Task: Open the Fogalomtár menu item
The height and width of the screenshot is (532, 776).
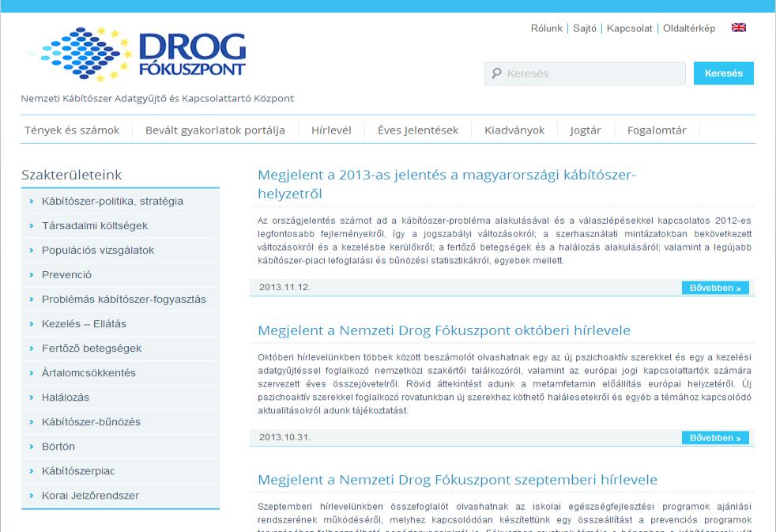Action: point(657,130)
